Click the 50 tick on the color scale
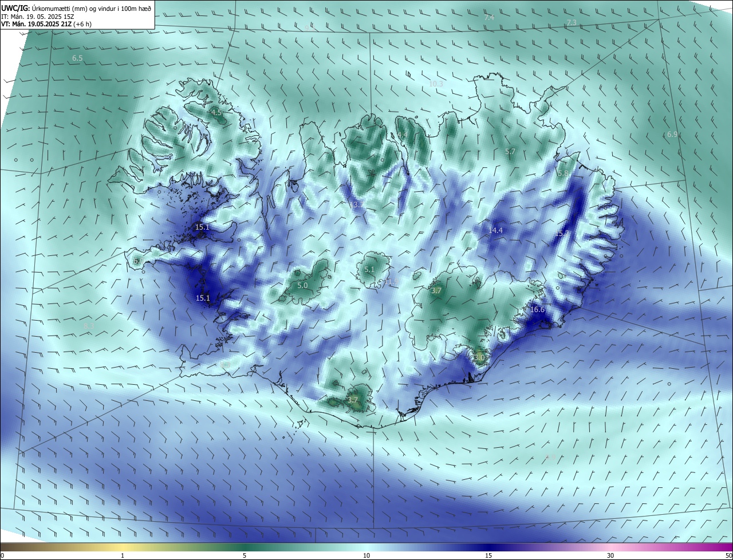The image size is (733, 560). [728, 555]
